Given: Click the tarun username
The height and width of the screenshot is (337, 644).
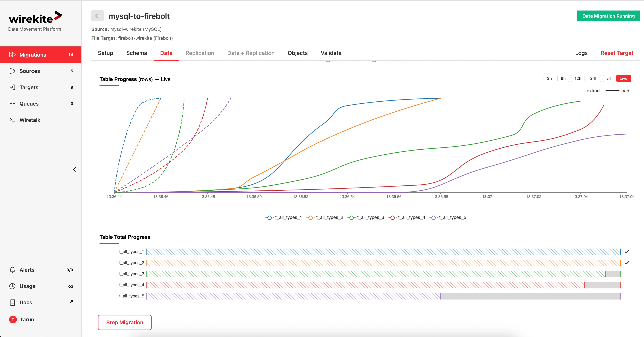Looking at the screenshot, I should [x=28, y=319].
